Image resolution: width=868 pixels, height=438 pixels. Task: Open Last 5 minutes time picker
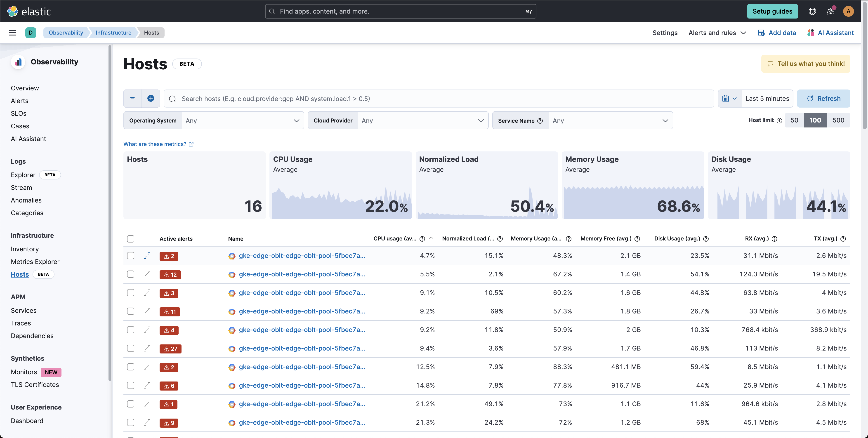[767, 98]
